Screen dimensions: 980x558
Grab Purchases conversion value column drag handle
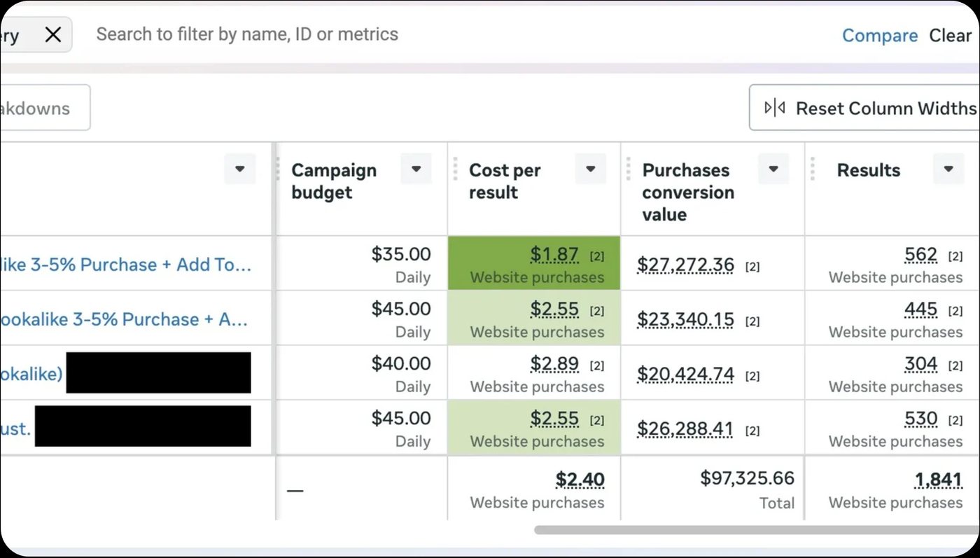coord(629,169)
